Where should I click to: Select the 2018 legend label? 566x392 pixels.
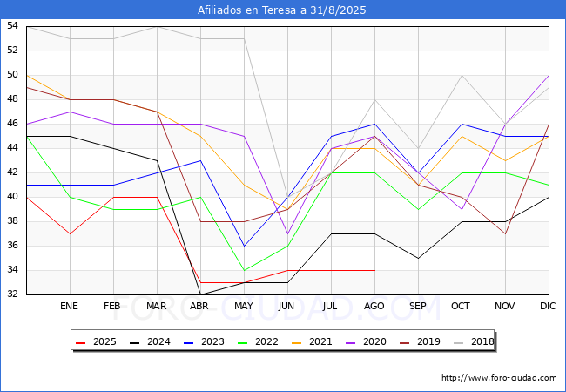point(482,341)
